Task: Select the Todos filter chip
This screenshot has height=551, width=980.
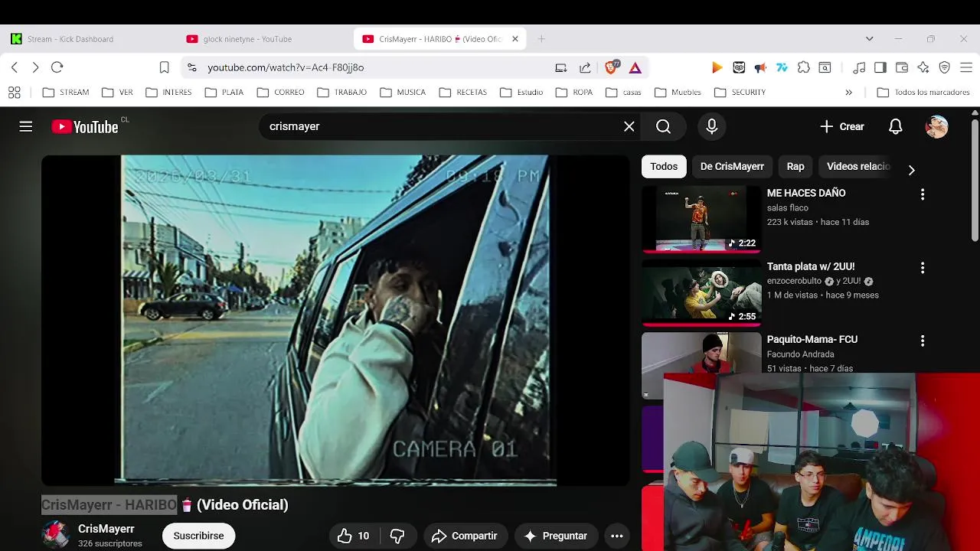Action: [664, 166]
